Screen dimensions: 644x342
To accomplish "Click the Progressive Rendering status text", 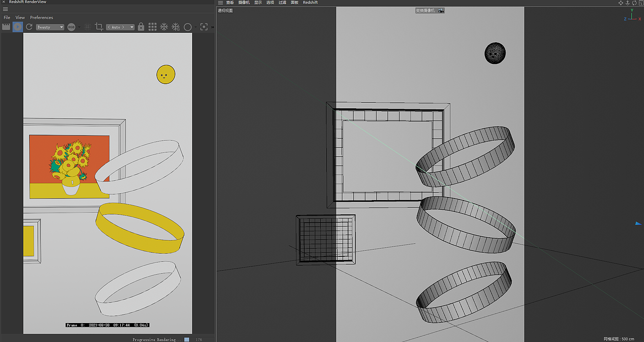I will tap(155, 339).
